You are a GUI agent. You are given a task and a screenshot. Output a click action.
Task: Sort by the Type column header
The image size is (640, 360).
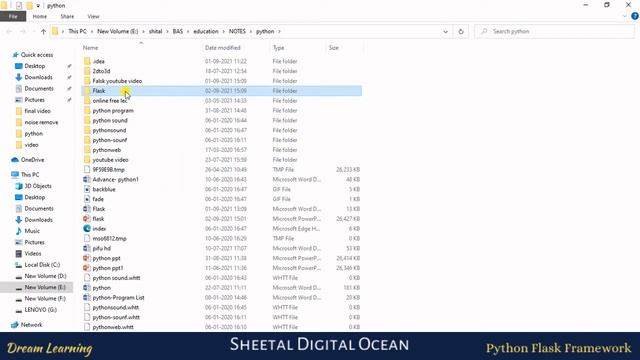[278, 48]
